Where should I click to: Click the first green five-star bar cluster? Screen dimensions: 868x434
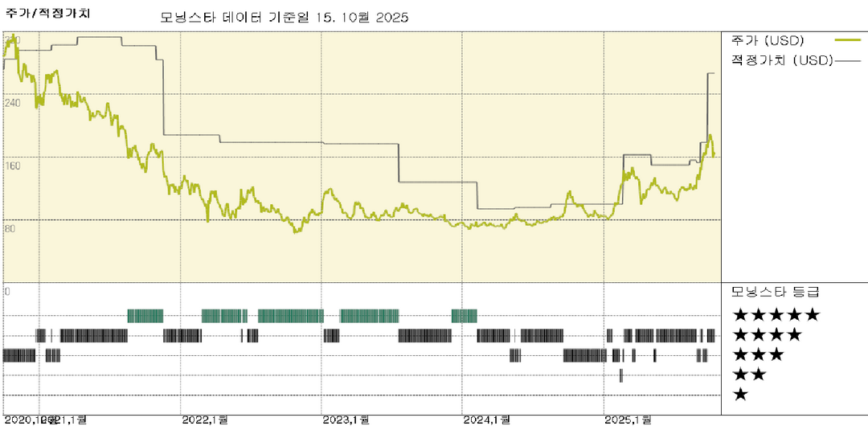coord(145,315)
